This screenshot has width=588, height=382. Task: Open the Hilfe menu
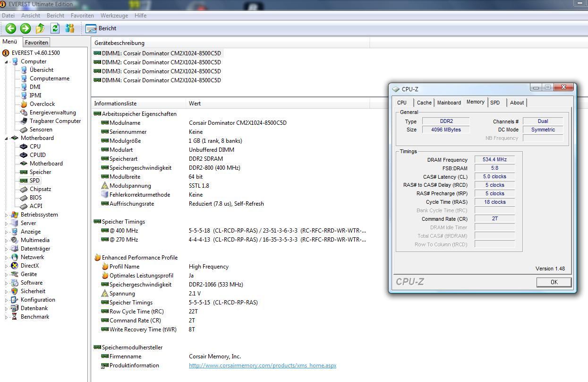click(140, 16)
